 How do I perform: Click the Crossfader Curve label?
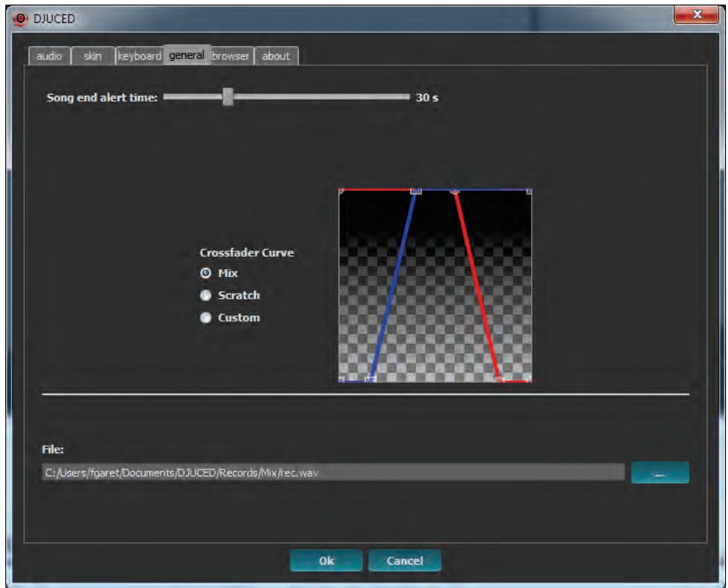coord(247,253)
